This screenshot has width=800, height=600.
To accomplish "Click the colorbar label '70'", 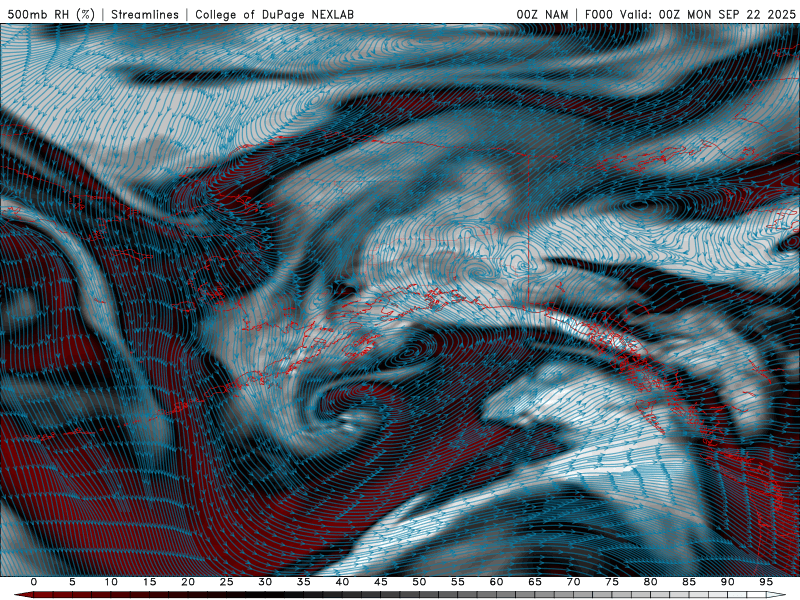I will pos(573,582).
